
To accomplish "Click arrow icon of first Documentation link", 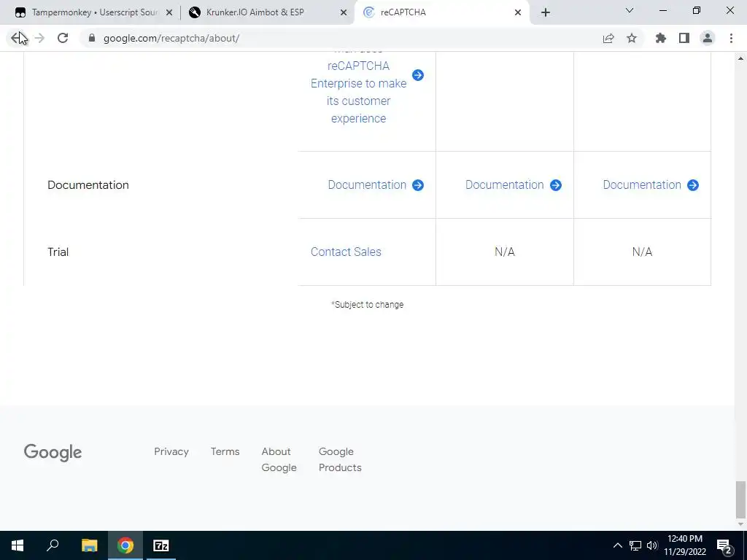I will [x=418, y=185].
